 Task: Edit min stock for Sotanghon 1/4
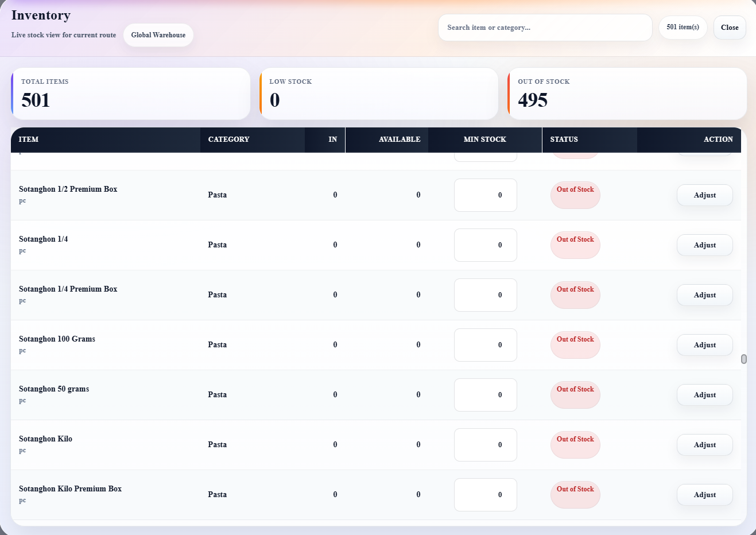[x=486, y=245]
